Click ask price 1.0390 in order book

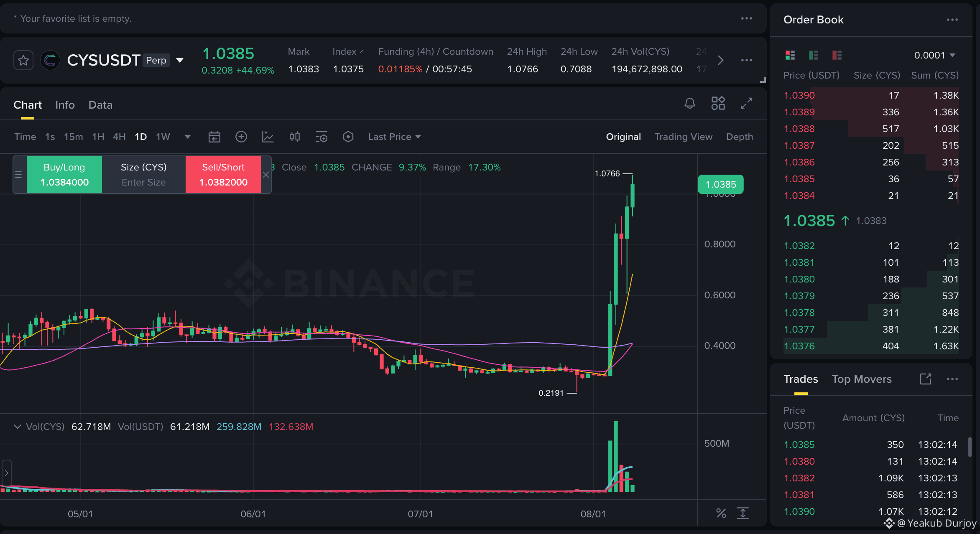799,95
